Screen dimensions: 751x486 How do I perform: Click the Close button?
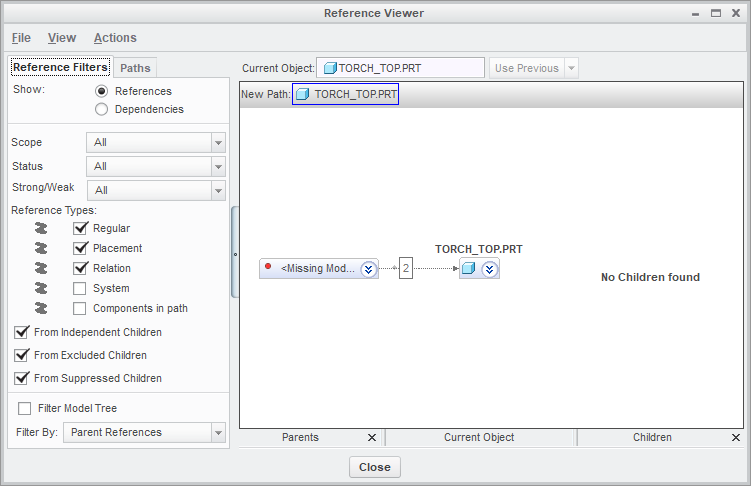coord(375,467)
